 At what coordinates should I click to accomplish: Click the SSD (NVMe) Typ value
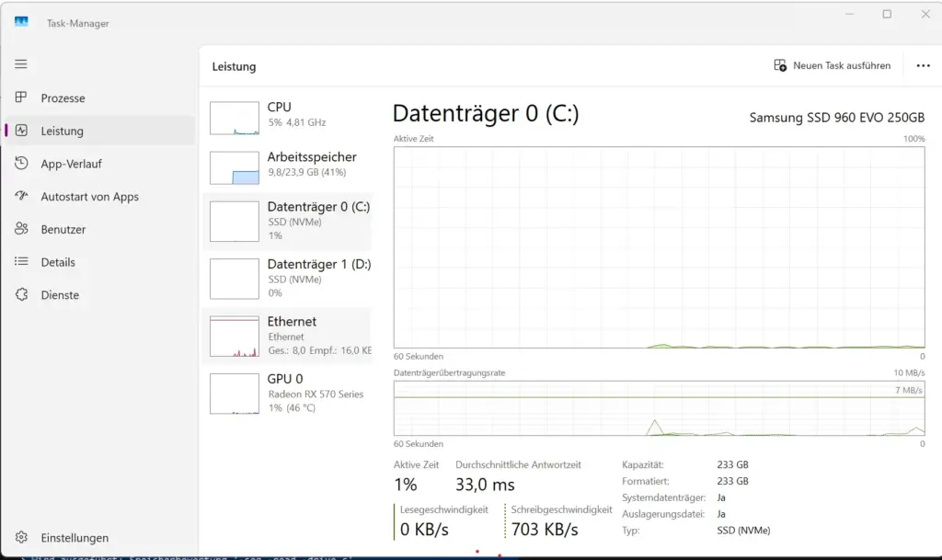(x=743, y=530)
